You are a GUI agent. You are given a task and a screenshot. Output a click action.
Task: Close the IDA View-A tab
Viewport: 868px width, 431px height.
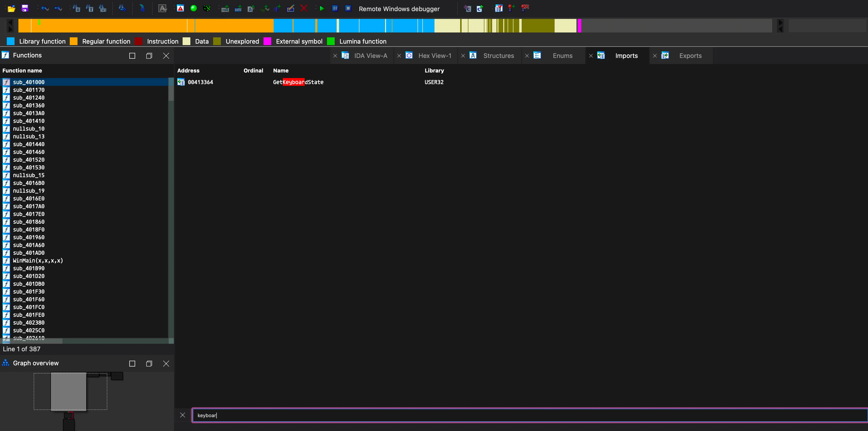click(335, 56)
